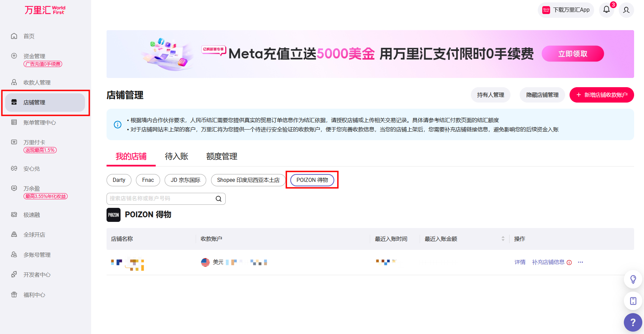
Task: Click the 新增店铺收款账户 button
Action: (602, 95)
